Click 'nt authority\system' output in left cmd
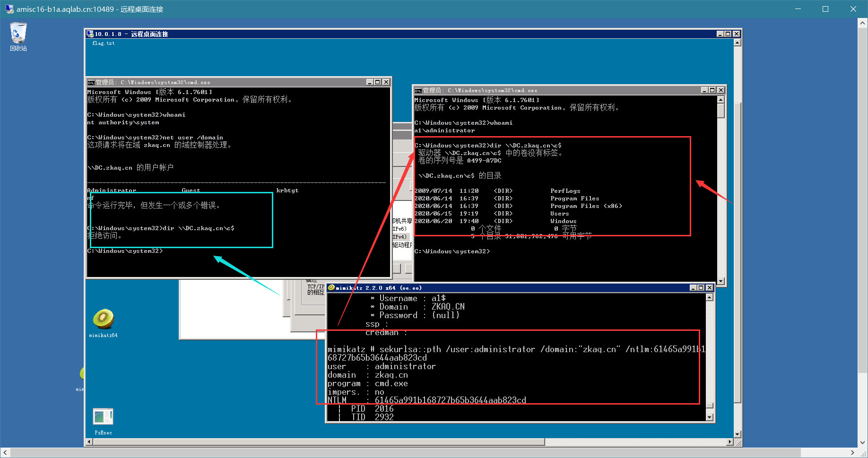Screen dimensions: 868x458 click(123, 122)
